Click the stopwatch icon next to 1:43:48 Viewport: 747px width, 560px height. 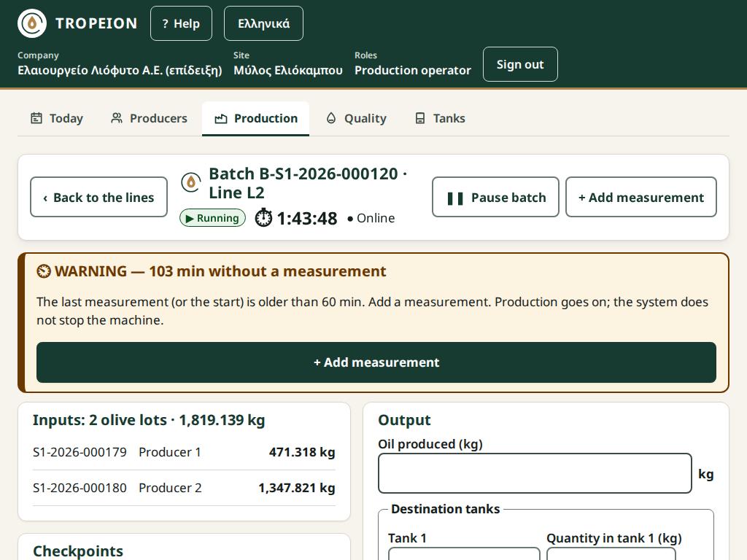coord(263,218)
